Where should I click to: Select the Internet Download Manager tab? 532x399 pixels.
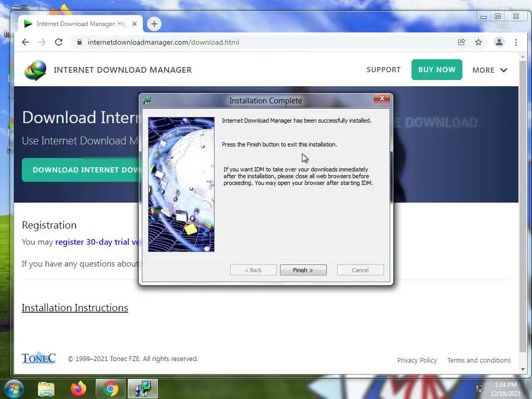(81, 24)
